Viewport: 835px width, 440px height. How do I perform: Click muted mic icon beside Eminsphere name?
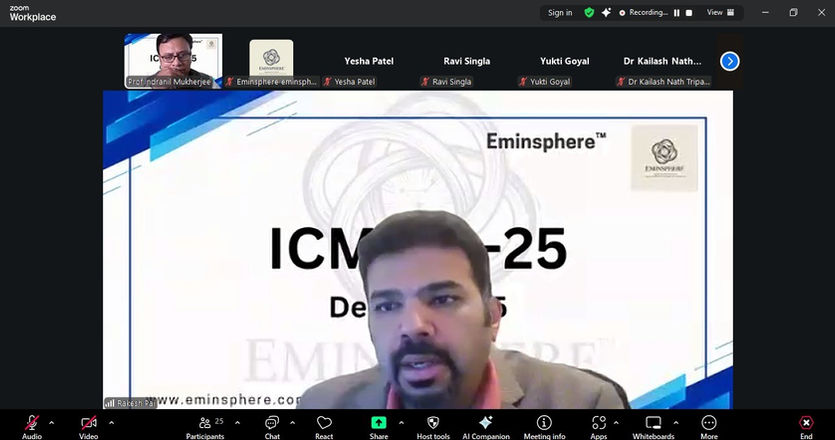(230, 82)
